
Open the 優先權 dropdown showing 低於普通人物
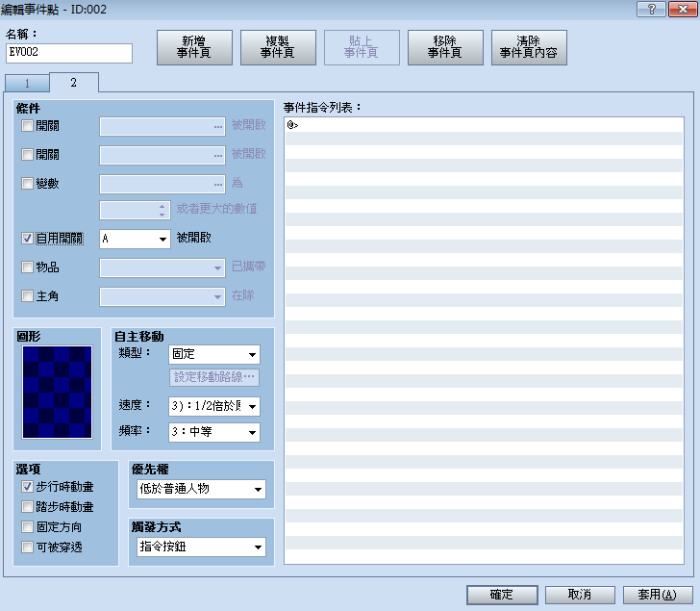pyautogui.click(x=201, y=489)
